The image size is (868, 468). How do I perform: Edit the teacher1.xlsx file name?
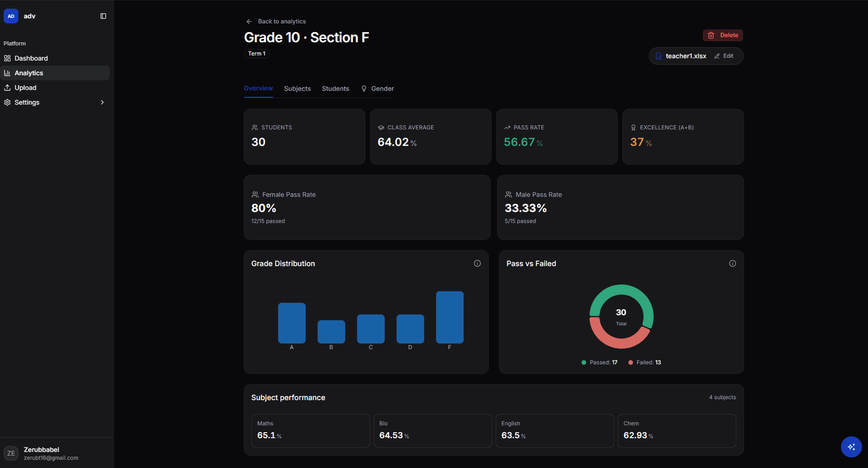pos(724,56)
